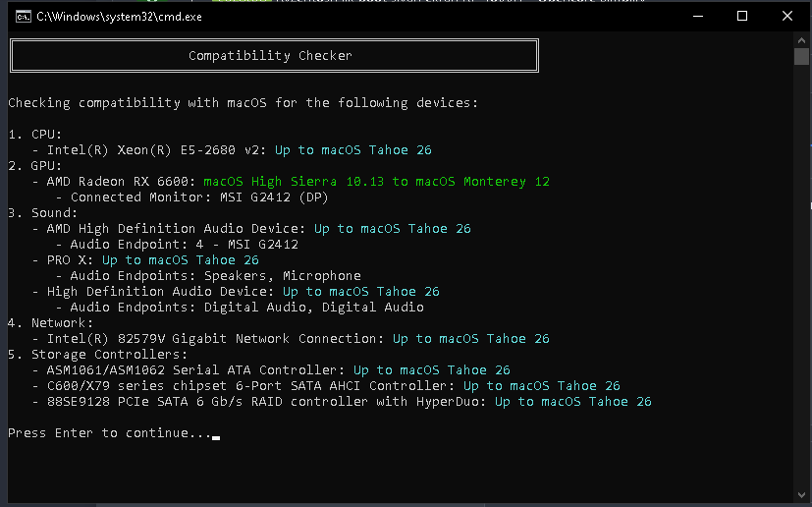Click the '1. CPU:' heading

[34, 135]
